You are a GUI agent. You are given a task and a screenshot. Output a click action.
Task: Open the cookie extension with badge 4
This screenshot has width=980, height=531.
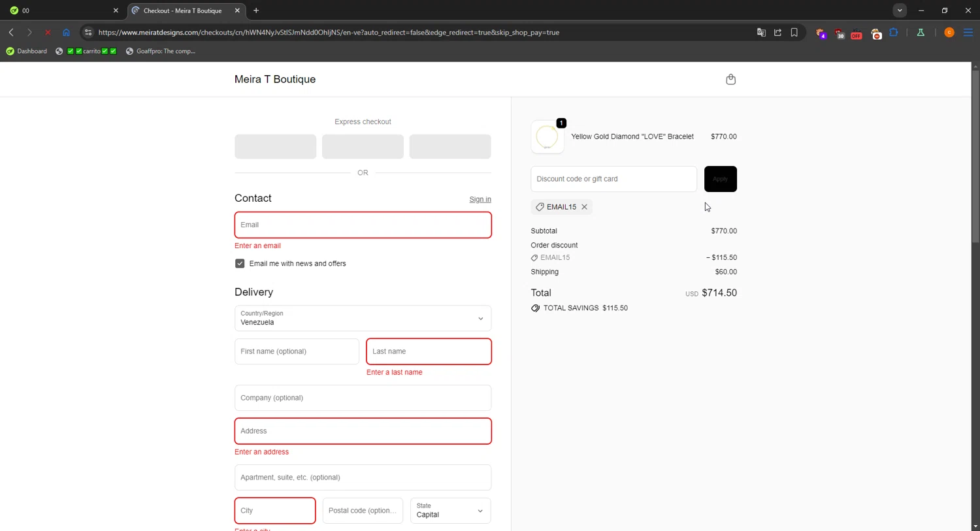(821, 33)
